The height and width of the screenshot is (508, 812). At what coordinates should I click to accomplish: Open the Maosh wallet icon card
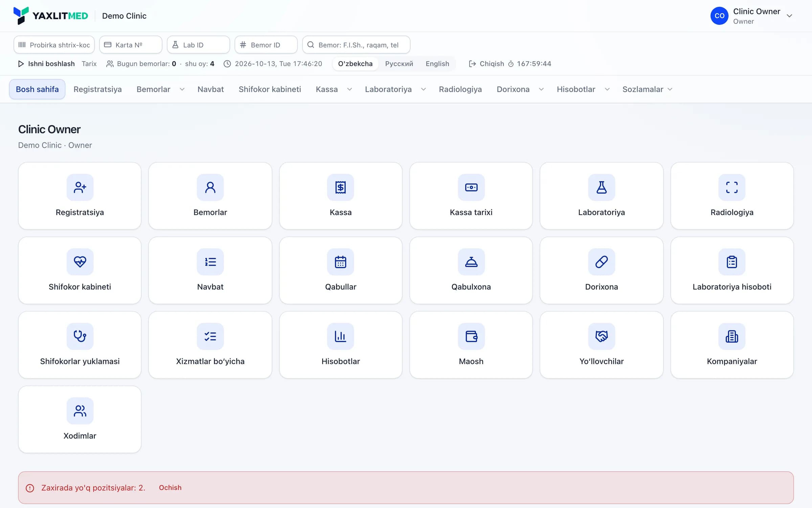click(x=471, y=336)
